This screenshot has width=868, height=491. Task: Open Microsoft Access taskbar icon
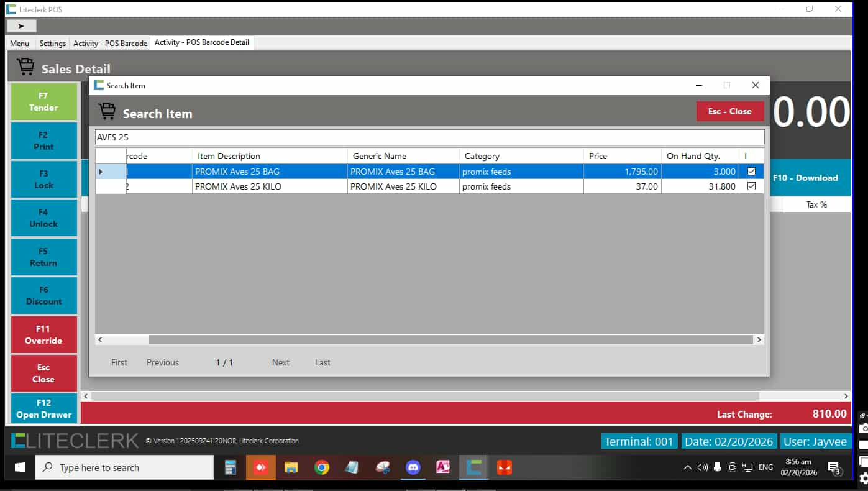click(x=443, y=467)
